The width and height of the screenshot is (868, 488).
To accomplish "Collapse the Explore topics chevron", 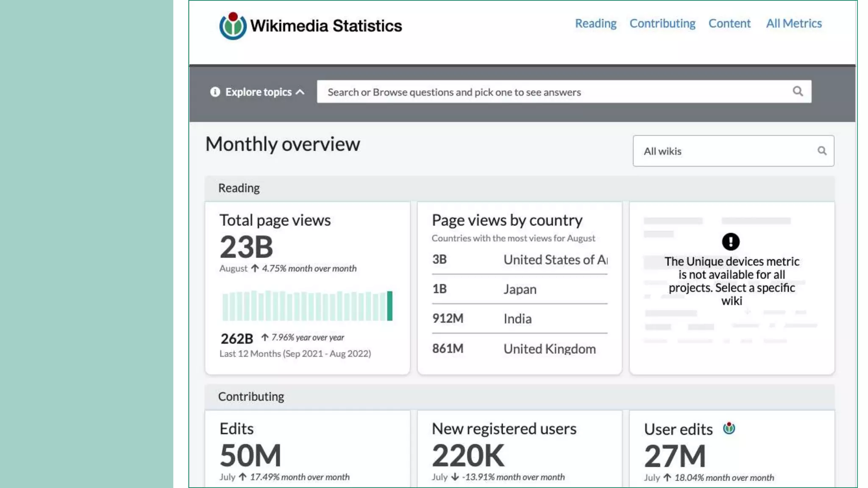I will coord(300,92).
